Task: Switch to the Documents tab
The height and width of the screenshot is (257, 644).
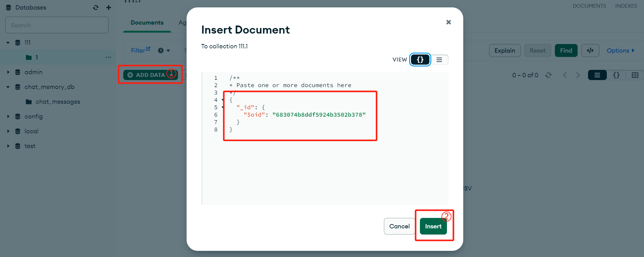Action: (147, 23)
